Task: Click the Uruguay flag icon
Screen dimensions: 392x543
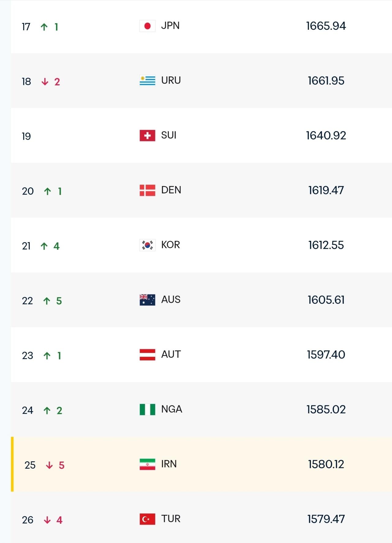Action: tap(147, 81)
